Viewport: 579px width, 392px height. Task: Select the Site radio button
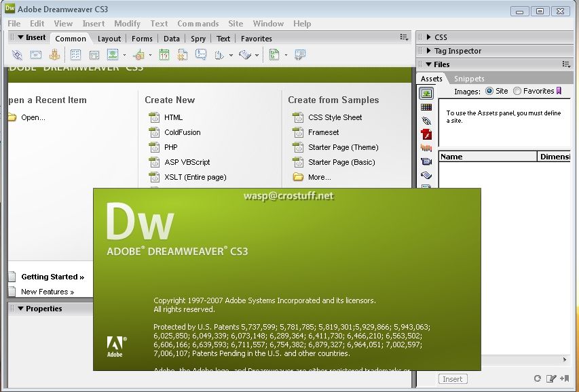click(x=489, y=91)
